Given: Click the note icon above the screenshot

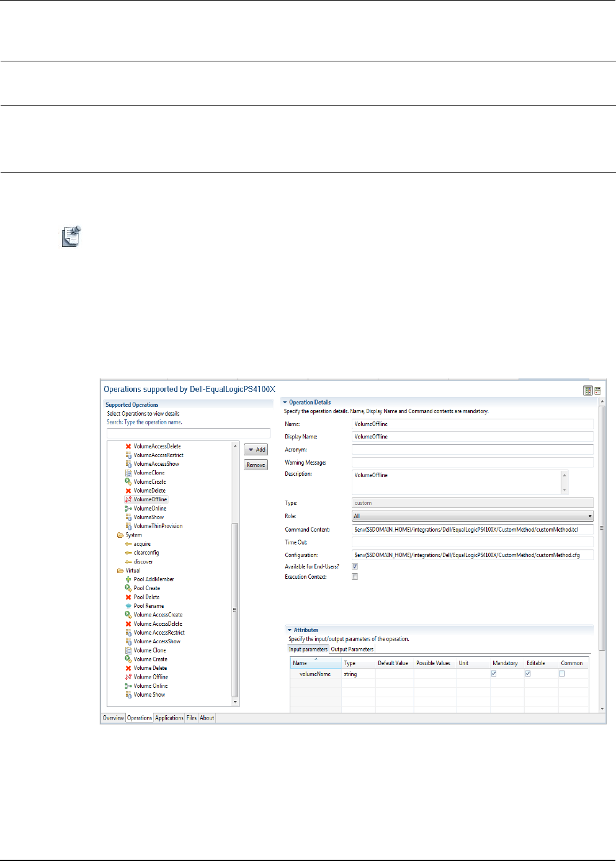Looking at the screenshot, I should click(71, 236).
